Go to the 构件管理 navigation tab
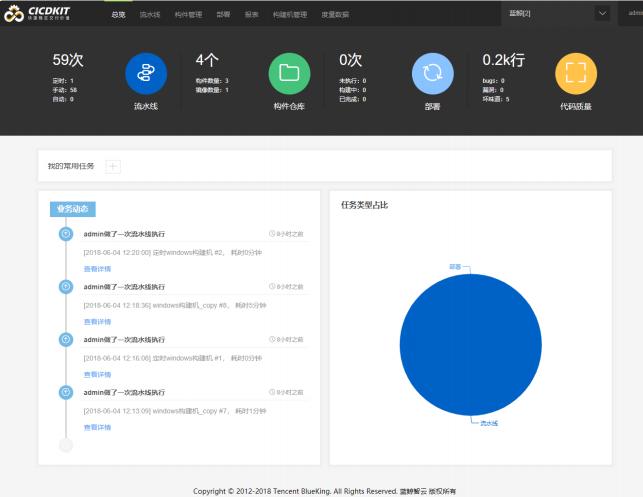This screenshot has height=497, width=643. [188, 15]
